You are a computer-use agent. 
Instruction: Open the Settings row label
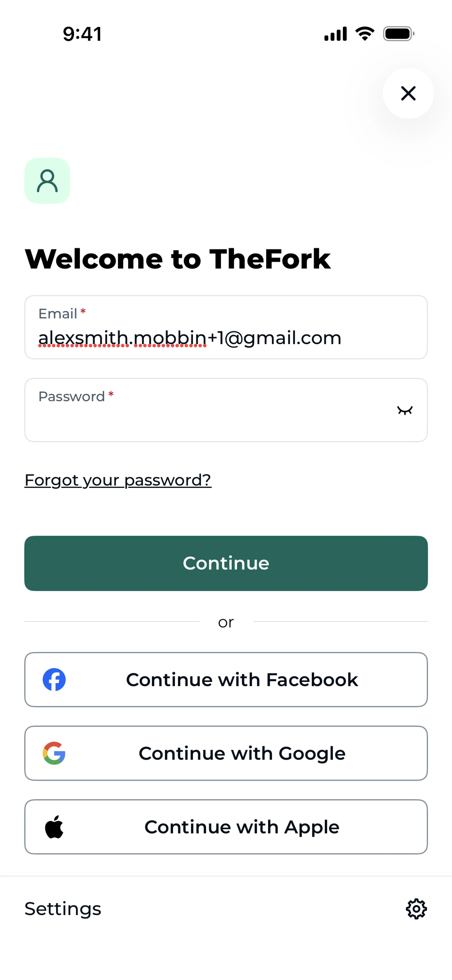(x=63, y=909)
